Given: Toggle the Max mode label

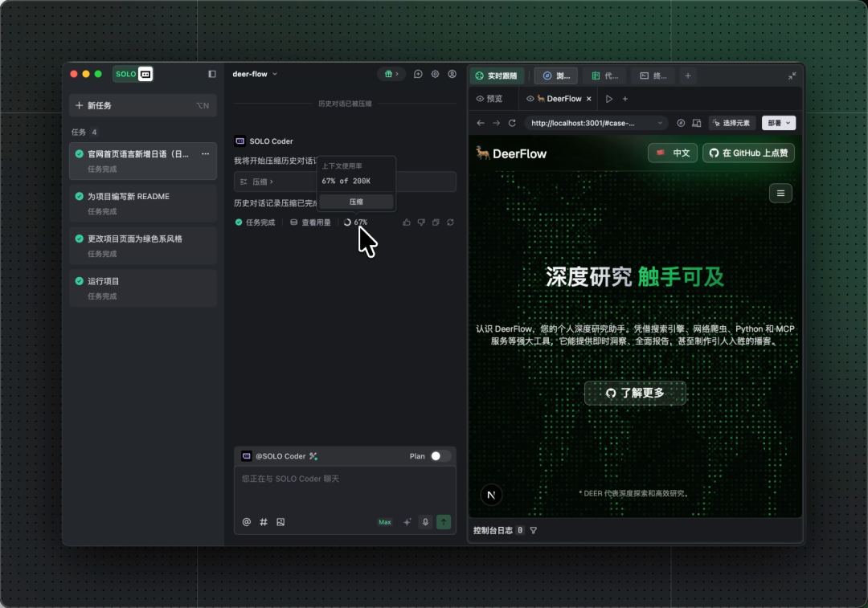Looking at the screenshot, I should [385, 522].
